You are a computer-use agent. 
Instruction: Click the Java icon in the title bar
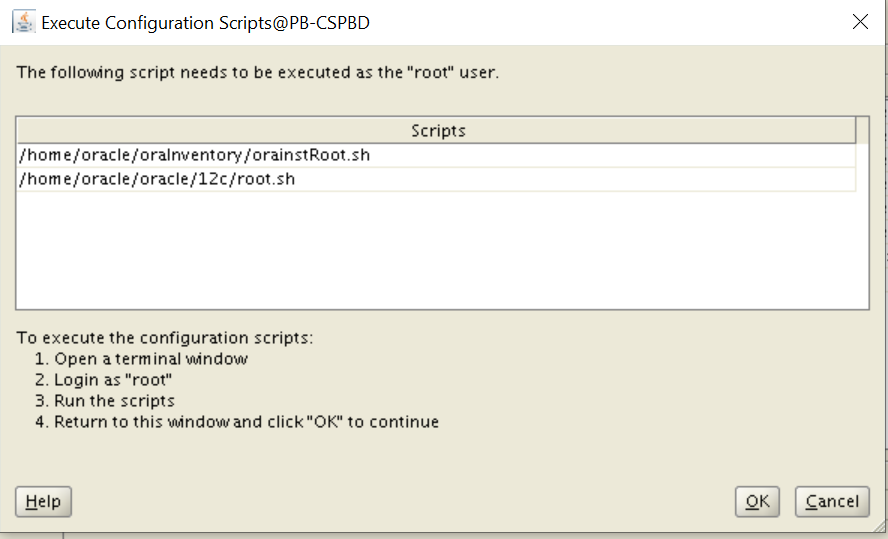24,22
